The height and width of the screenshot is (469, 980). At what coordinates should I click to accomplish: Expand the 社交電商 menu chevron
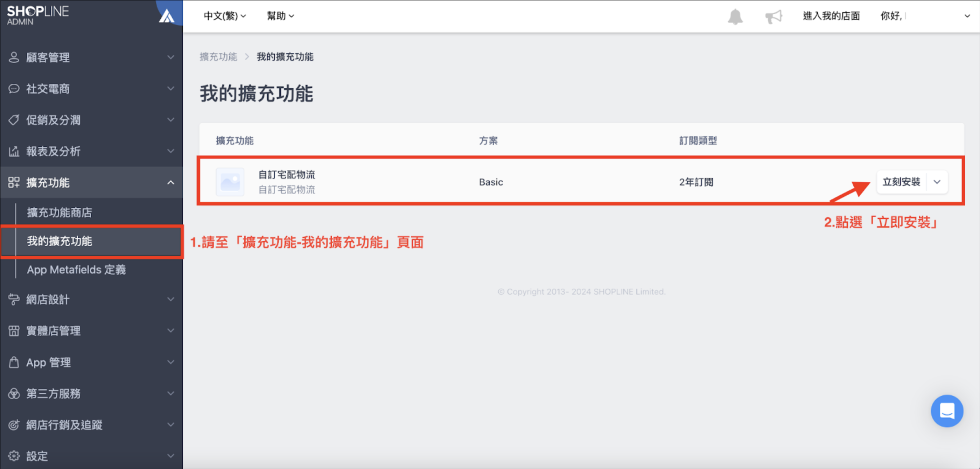pos(171,88)
